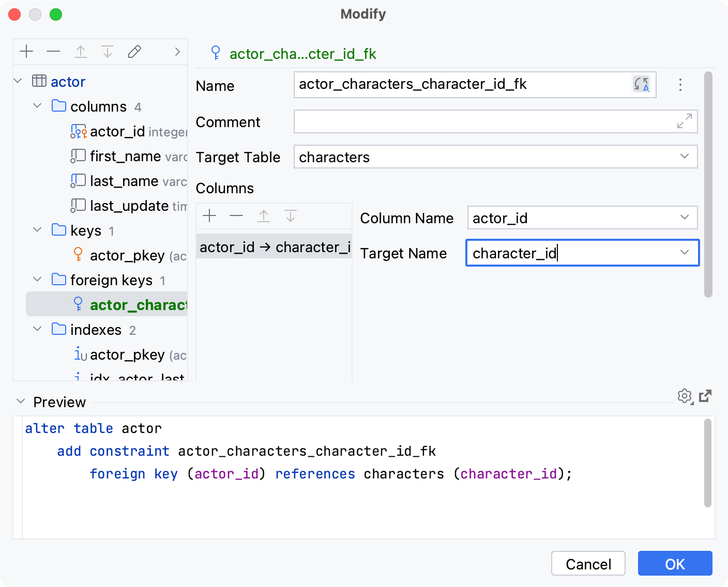Close the Modify dialog with red button
The image size is (728, 587).
pos(14,14)
